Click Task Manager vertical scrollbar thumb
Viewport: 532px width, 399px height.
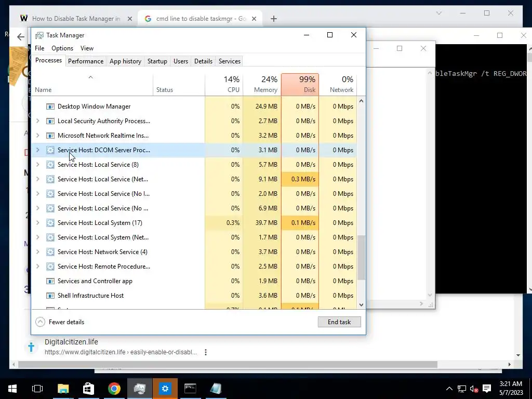point(362,258)
